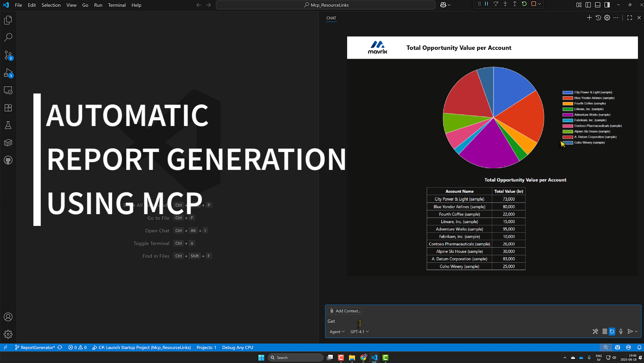The height and width of the screenshot is (363, 644).
Task: Open the Accounts menu icon
Action: point(8,317)
